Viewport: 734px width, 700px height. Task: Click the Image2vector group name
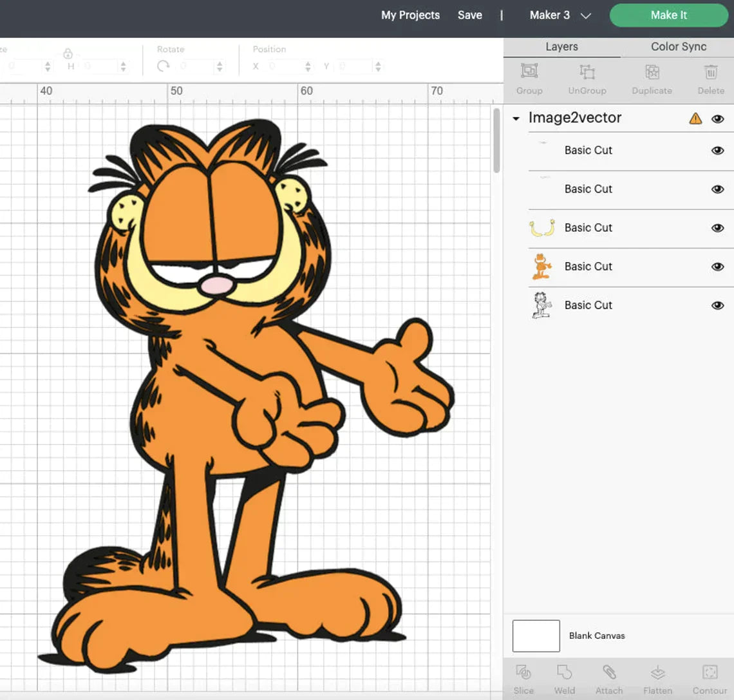[575, 117]
